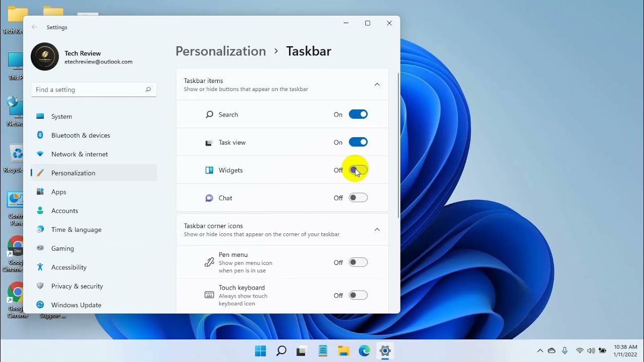The height and width of the screenshot is (362, 644).
Task: Maximize the Settings window
Action: coord(368,23)
